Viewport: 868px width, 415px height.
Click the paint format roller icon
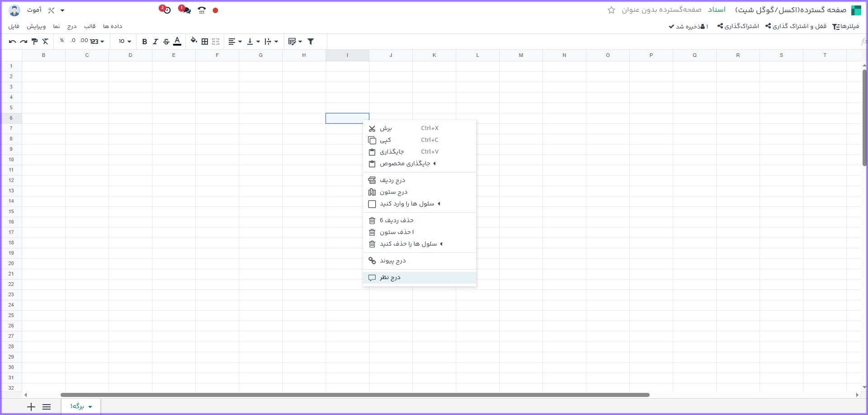[x=34, y=42]
